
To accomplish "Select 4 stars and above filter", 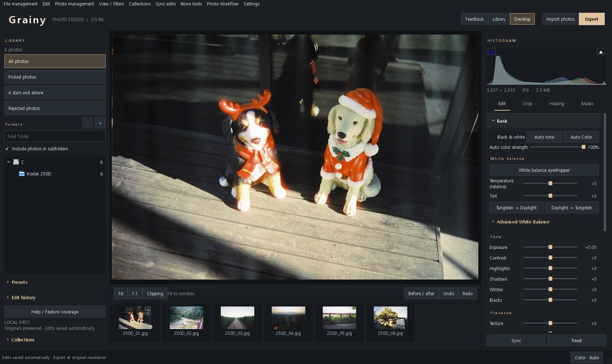I will 55,92.
